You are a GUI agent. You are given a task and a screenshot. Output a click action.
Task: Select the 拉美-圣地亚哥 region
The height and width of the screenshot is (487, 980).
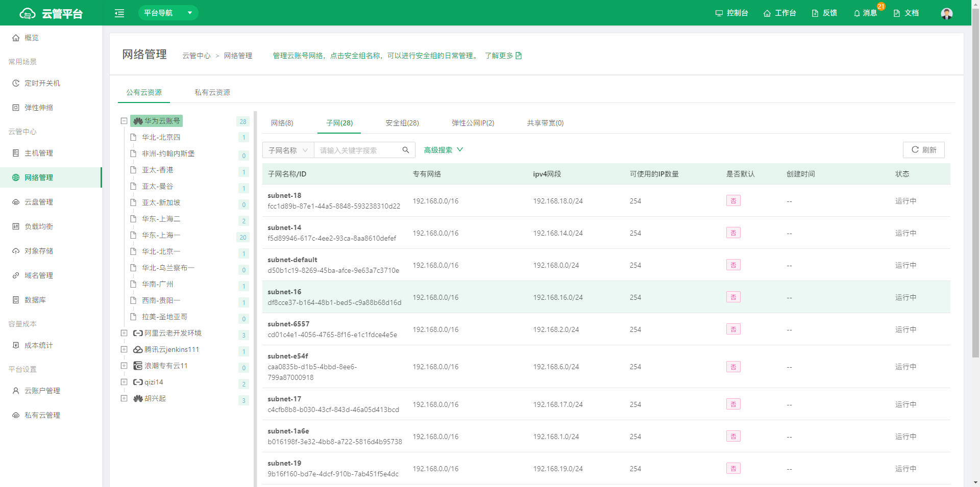tap(164, 317)
